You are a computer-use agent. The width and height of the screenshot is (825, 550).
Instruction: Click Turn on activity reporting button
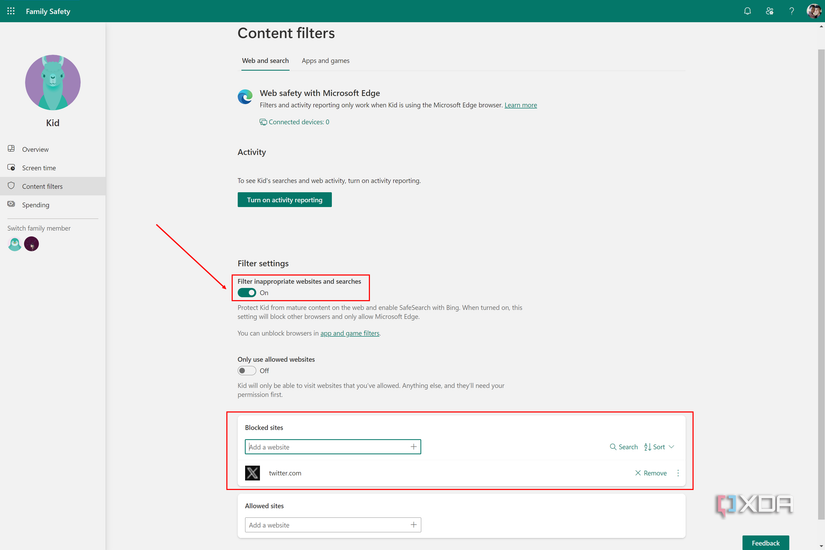click(285, 200)
